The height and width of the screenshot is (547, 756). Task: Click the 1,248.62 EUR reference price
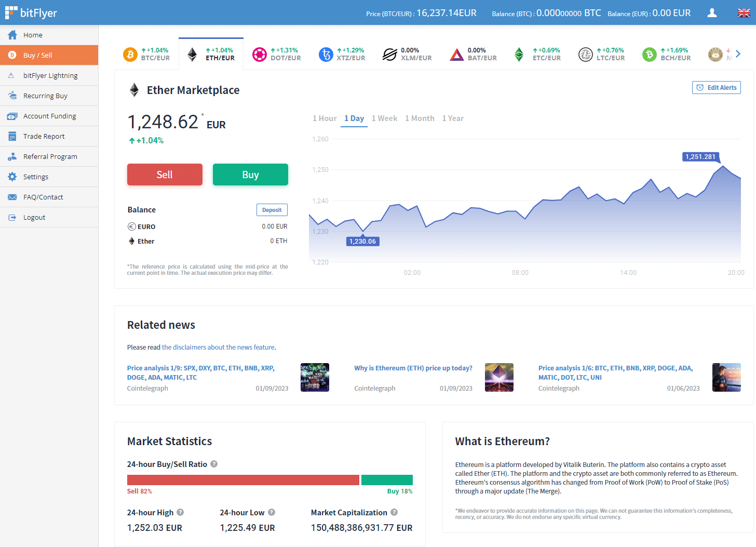coord(177,123)
